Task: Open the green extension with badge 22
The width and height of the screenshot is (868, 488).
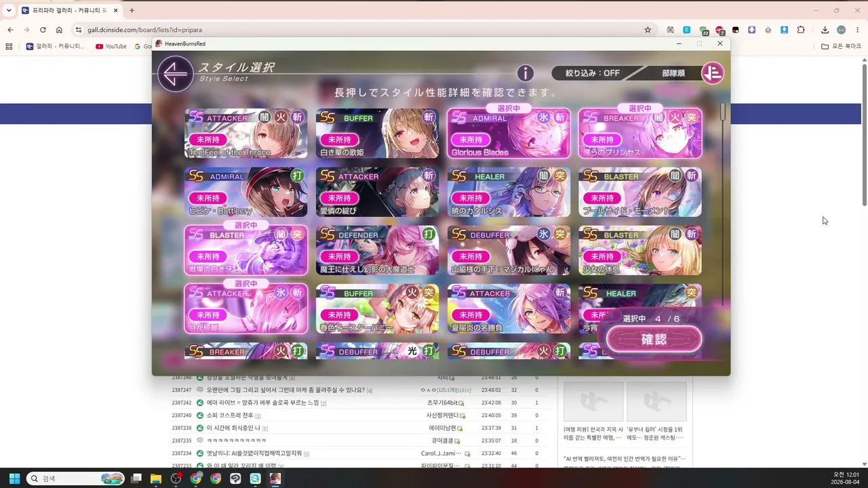Action: pos(704,30)
